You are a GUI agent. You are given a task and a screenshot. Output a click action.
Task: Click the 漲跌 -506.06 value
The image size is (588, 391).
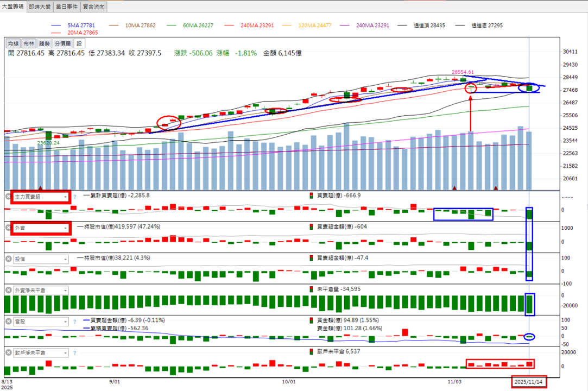[193, 53]
